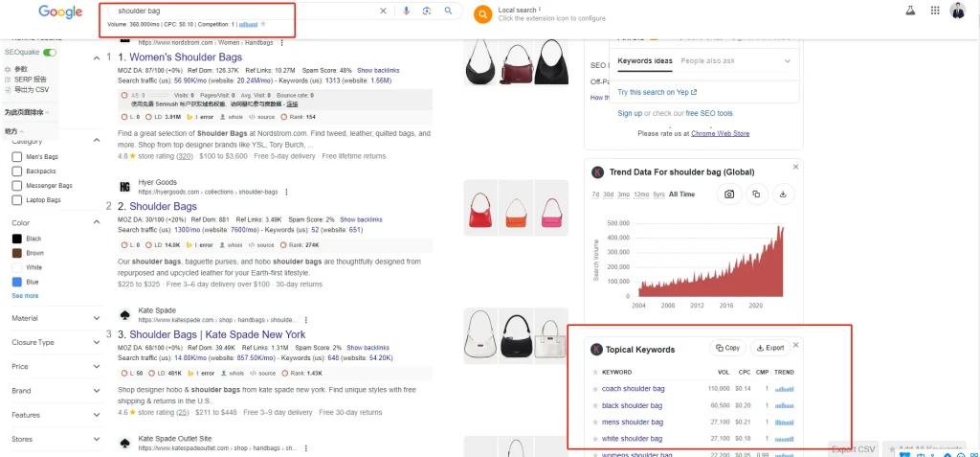Image resolution: width=980 pixels, height=457 pixels.
Task: Open SEOquake 参数 settings gear
Action: 8,70
